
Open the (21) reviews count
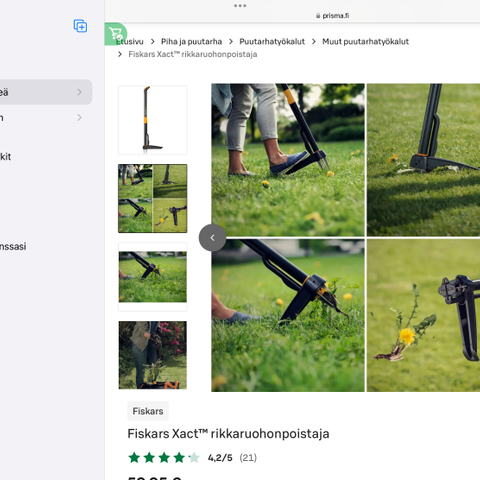(248, 458)
